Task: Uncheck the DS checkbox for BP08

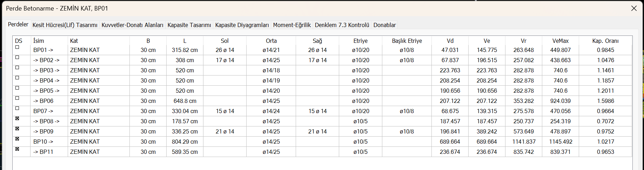Action: click(x=17, y=119)
